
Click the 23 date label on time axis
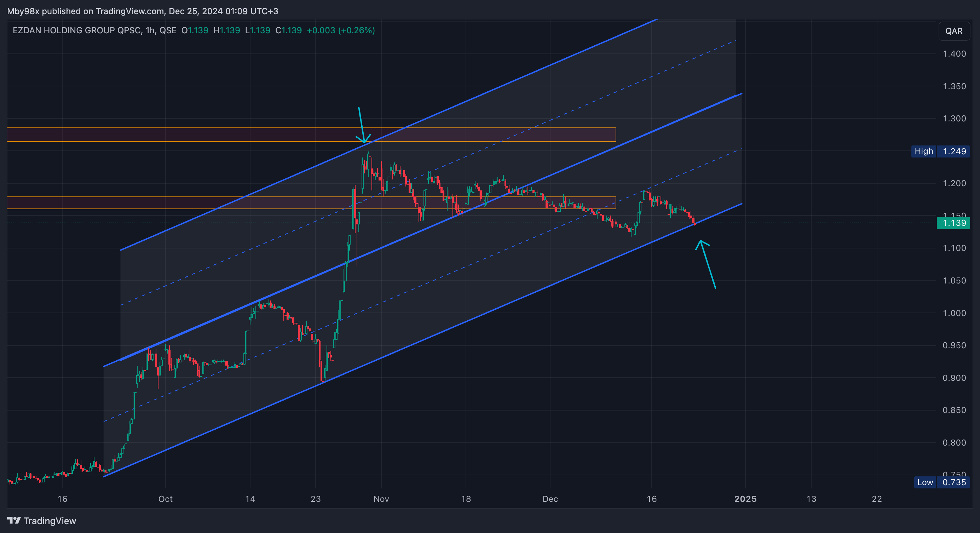coord(315,499)
